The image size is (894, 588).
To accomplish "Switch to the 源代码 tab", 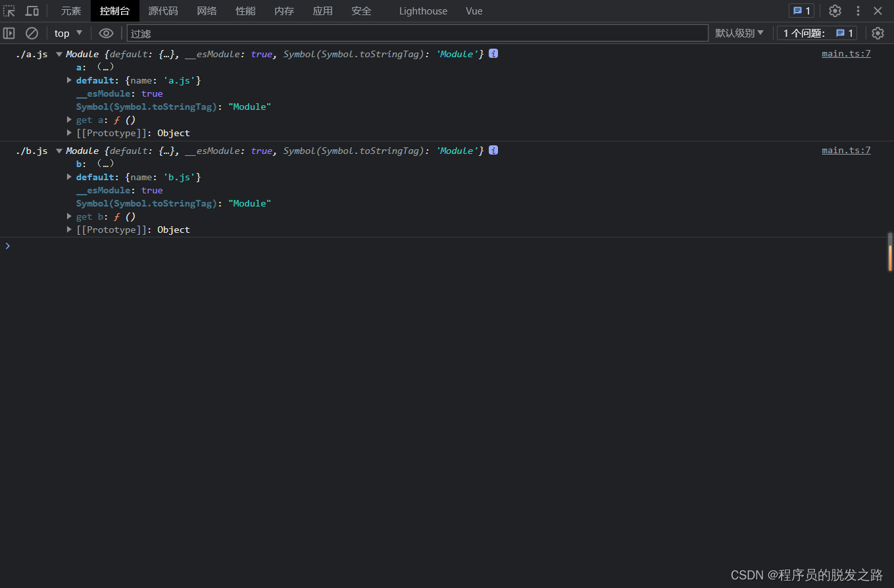I will 162,11.
